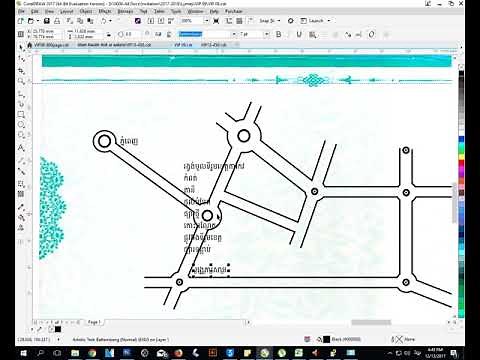The image size is (480, 360).
Task: Click the Import icon
Action: tap(151, 21)
